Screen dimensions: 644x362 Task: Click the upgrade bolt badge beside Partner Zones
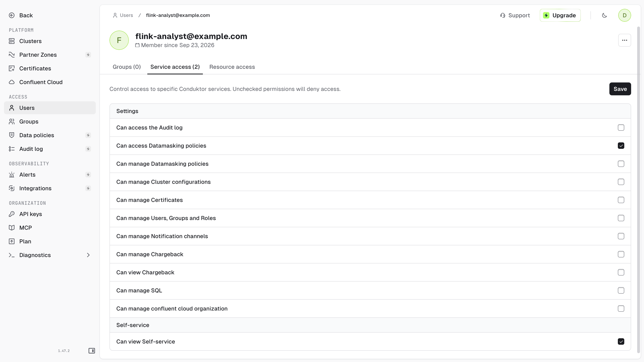point(88,55)
